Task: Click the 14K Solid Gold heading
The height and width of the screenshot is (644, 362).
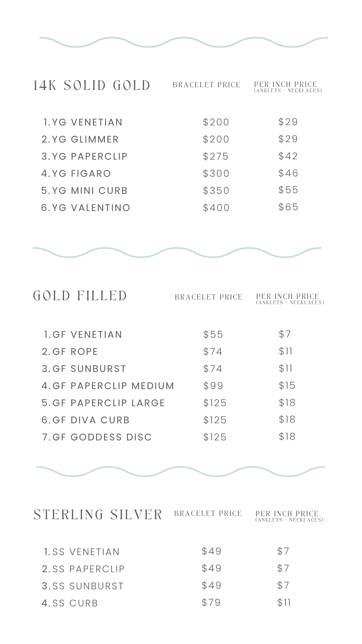Action: pyautogui.click(x=92, y=86)
